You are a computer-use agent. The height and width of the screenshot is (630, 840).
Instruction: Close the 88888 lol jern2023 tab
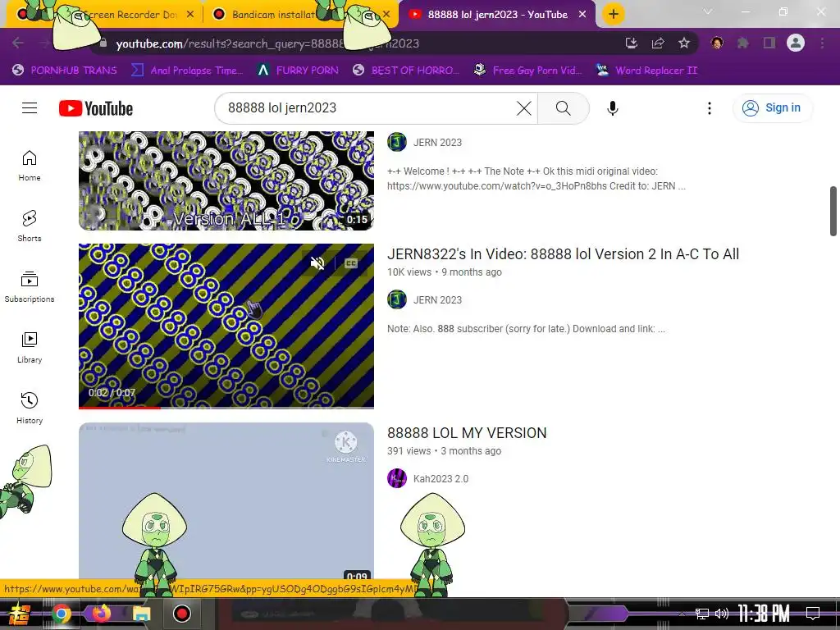582,15
